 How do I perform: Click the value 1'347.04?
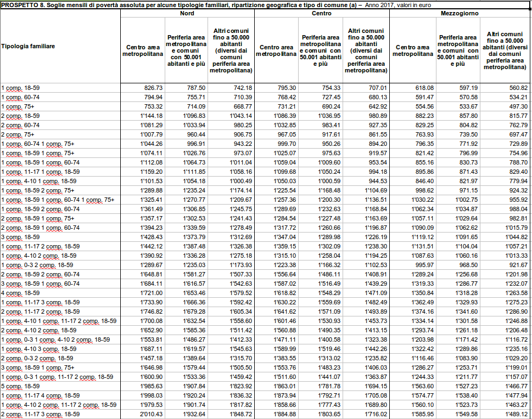(x=284, y=237)
